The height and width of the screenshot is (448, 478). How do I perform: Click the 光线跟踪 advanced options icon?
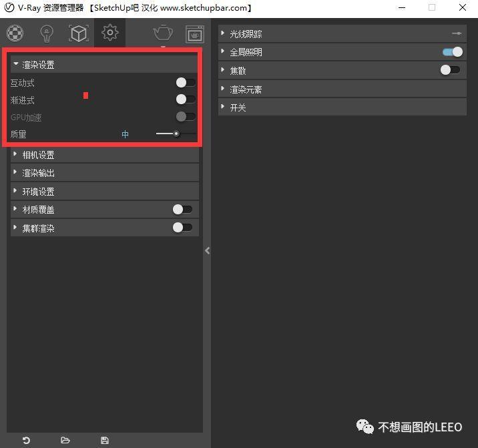point(457,33)
